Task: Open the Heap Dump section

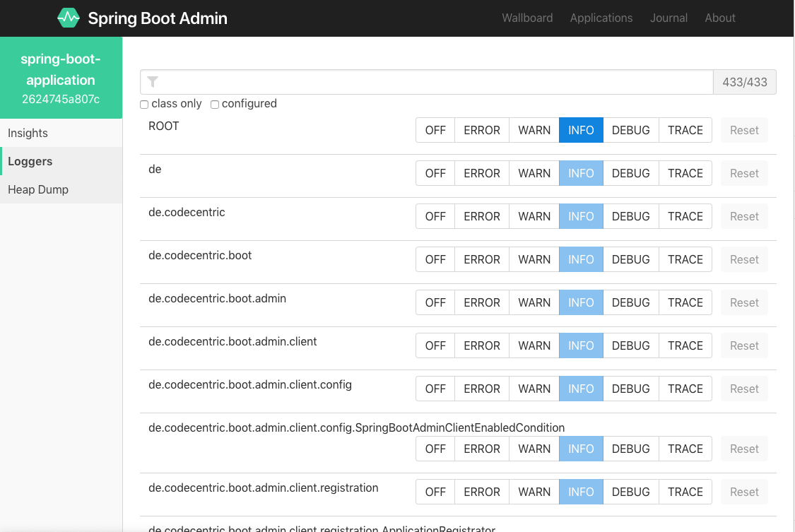Action: click(x=38, y=189)
